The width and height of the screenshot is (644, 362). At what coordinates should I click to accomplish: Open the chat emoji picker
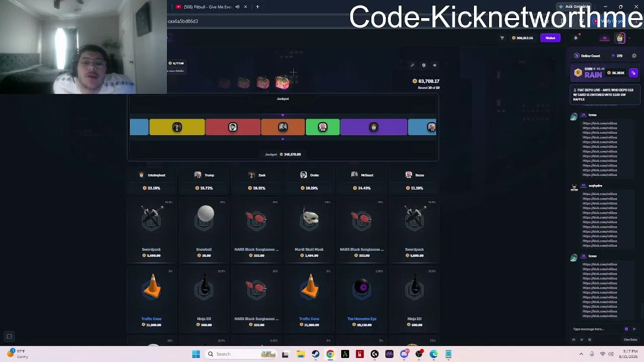pyautogui.click(x=626, y=329)
